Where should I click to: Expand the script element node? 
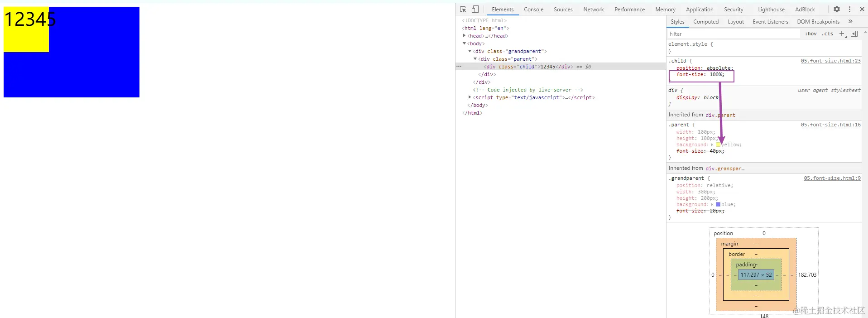tap(470, 97)
